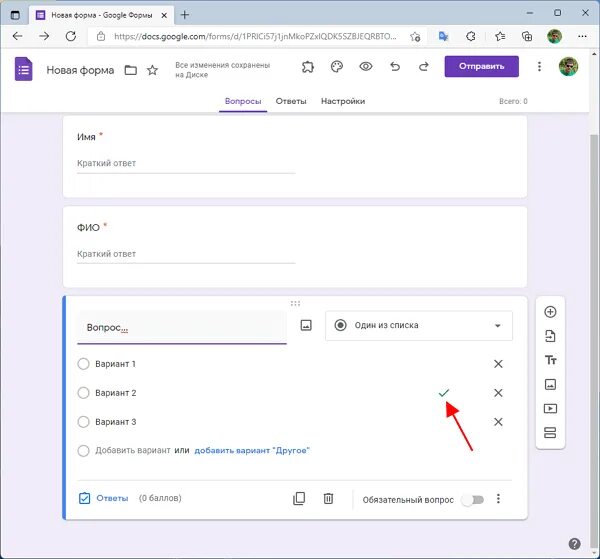Duplicate the current question
600x559 pixels.
click(x=299, y=499)
